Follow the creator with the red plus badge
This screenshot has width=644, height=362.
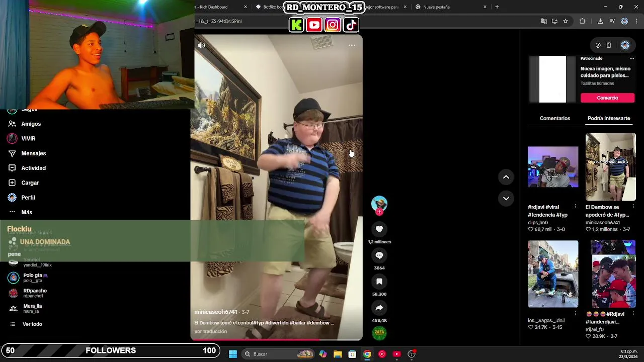click(x=379, y=212)
